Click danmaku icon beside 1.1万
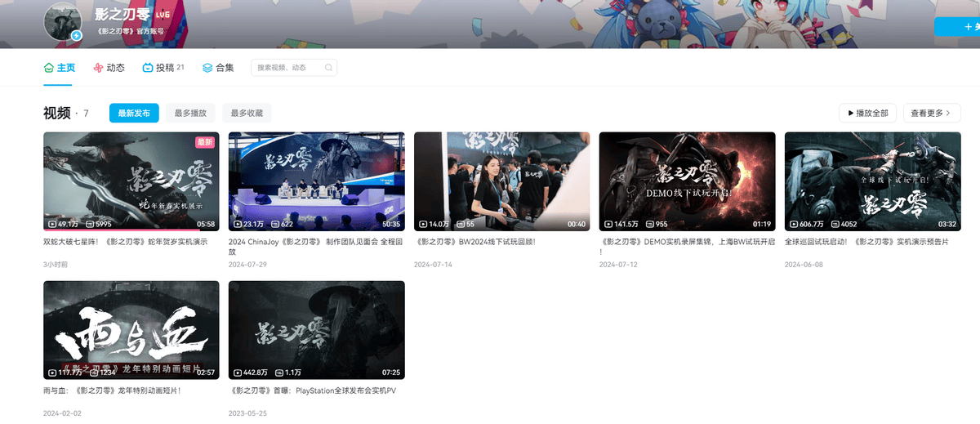Image resolution: width=980 pixels, height=424 pixels. (279, 373)
